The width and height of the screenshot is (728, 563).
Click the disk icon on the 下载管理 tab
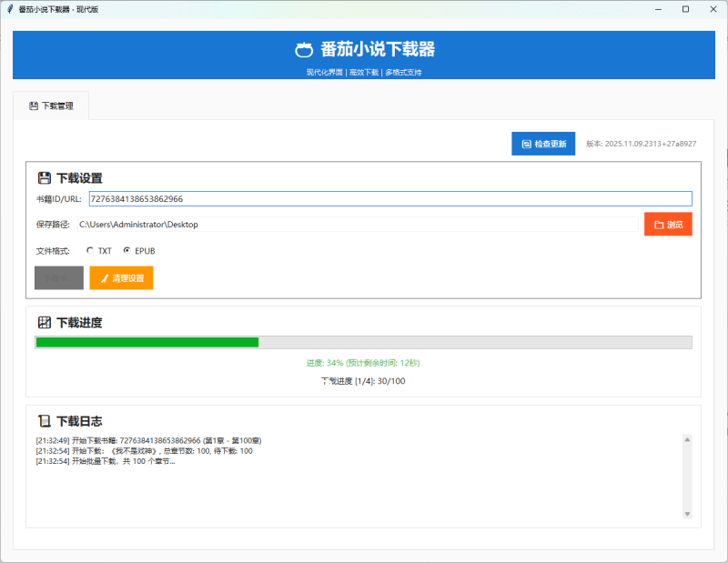coord(32,106)
